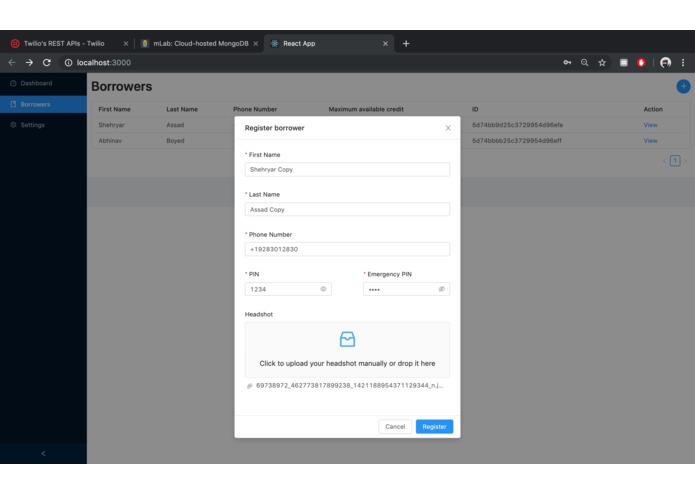Cancel borrower registration
Image resolution: width=695 pixels, height=494 pixels.
[x=394, y=427]
